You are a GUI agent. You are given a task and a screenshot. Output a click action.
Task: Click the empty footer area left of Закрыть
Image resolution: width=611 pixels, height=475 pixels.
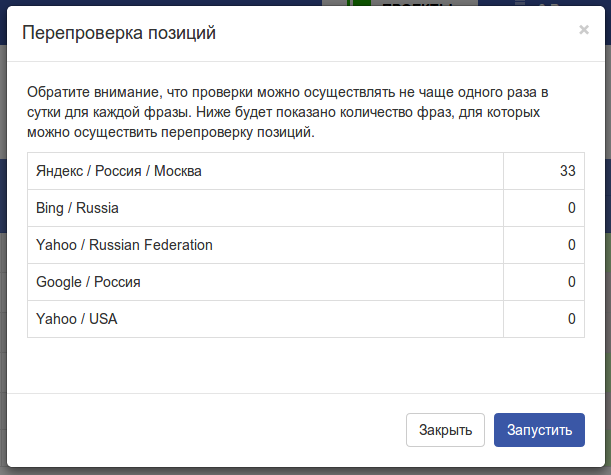[x=200, y=430]
